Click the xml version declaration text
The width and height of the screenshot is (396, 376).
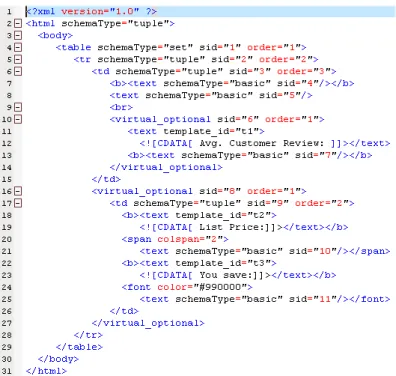[91, 11]
